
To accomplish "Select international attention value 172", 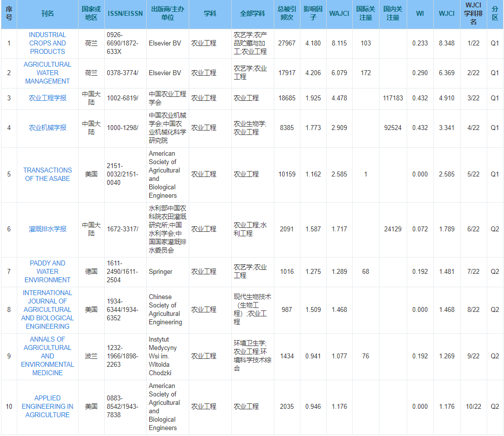I will (x=366, y=73).
